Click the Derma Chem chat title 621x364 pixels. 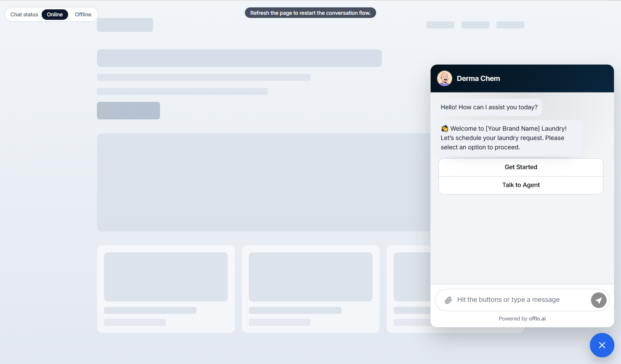478,79
